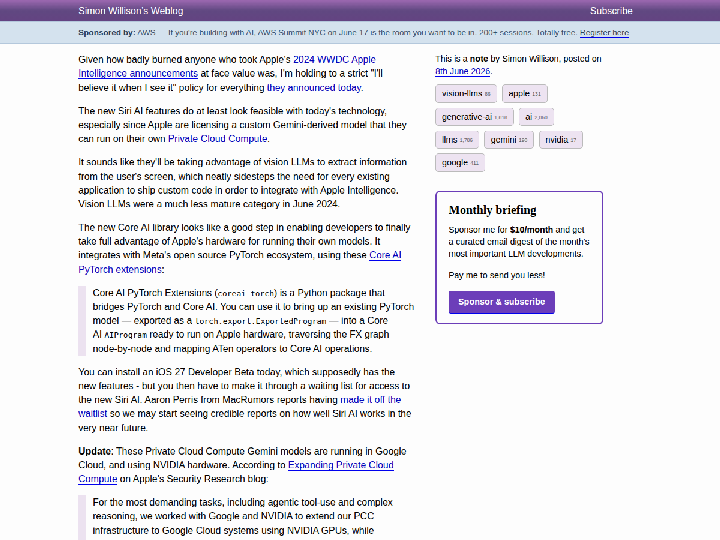Image resolution: width=720 pixels, height=540 pixels.
Task: Open the ai tag
Action: 536,117
